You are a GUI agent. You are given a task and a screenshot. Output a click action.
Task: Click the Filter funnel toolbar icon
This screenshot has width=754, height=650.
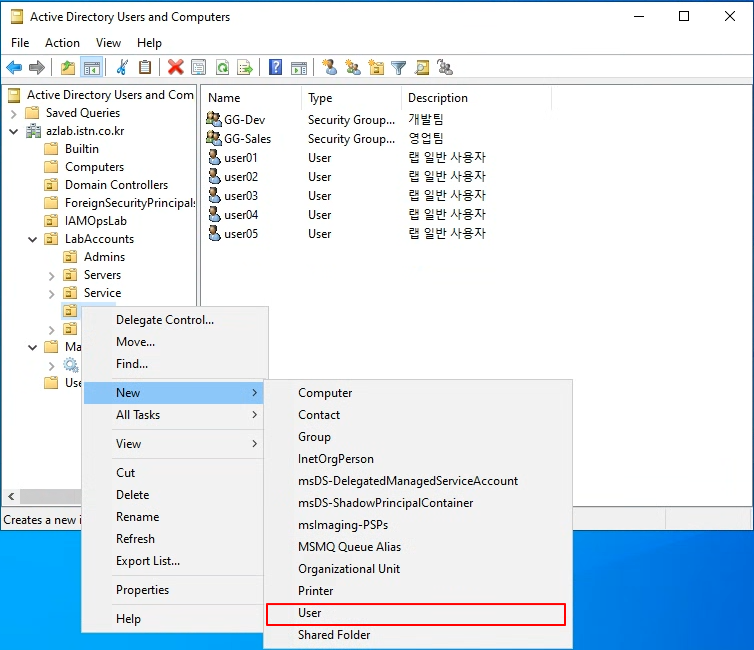click(x=399, y=67)
